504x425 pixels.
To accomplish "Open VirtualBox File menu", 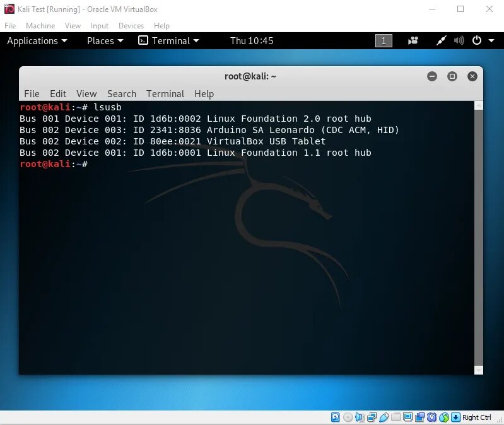I will tap(10, 26).
